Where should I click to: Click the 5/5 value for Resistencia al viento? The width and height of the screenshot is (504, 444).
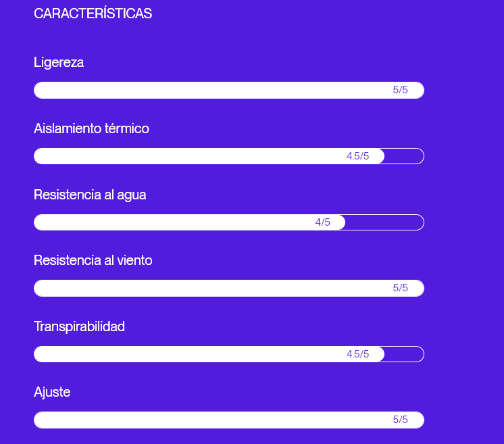pos(401,288)
